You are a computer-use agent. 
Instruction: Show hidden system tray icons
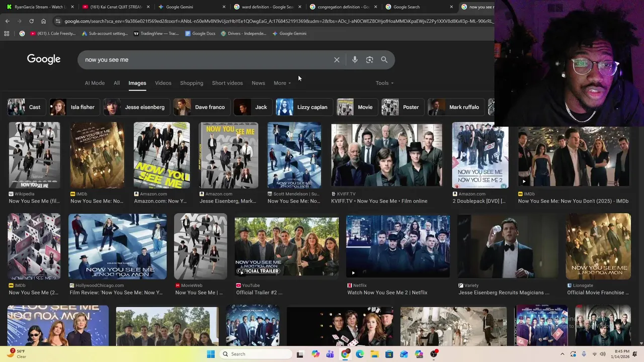click(x=562, y=354)
